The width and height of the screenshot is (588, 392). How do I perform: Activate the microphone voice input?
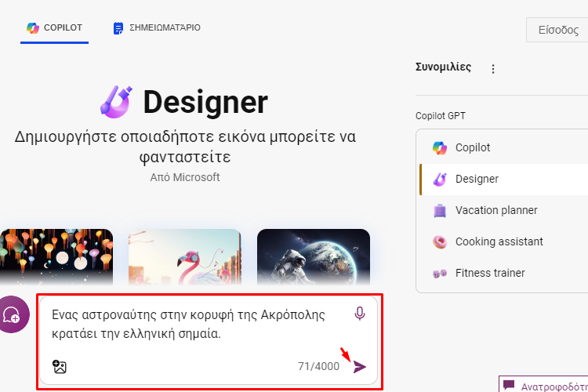pyautogui.click(x=360, y=314)
